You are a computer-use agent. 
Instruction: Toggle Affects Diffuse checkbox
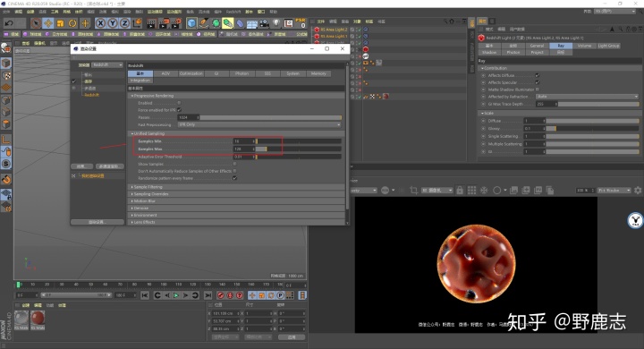538,75
